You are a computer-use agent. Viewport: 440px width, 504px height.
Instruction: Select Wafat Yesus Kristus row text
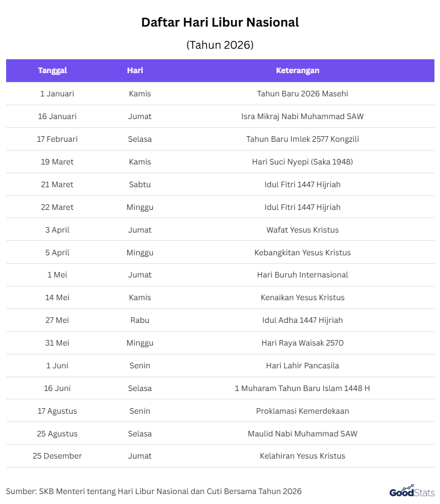point(302,230)
